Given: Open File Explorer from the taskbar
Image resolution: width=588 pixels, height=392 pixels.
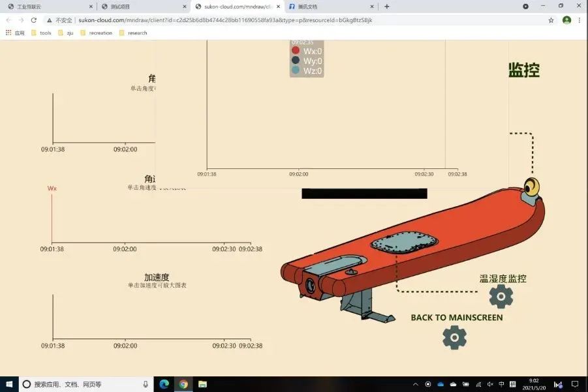Looking at the screenshot, I should [202, 384].
